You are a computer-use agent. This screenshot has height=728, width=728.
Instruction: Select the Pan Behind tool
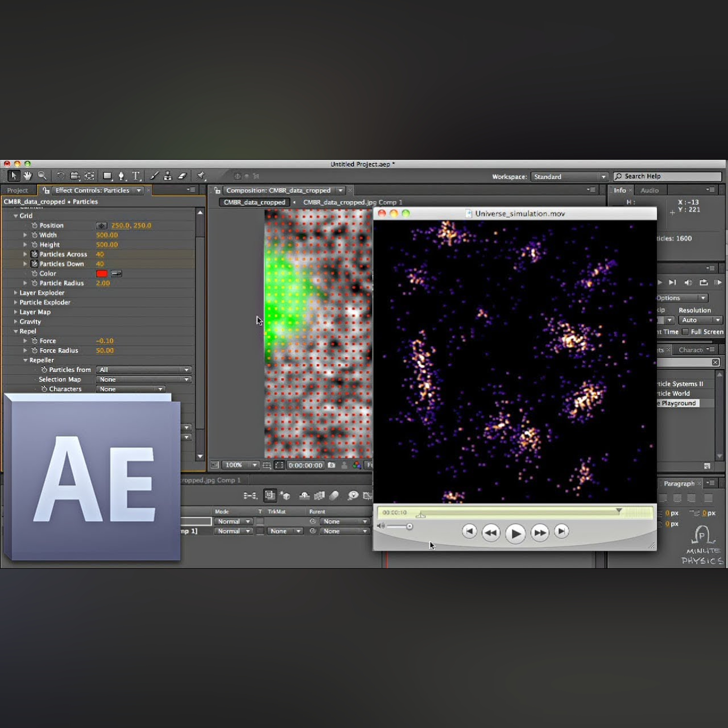click(90, 176)
